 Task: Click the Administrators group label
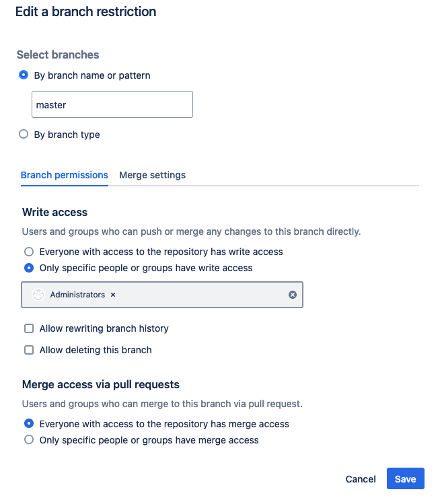pyautogui.click(x=77, y=295)
